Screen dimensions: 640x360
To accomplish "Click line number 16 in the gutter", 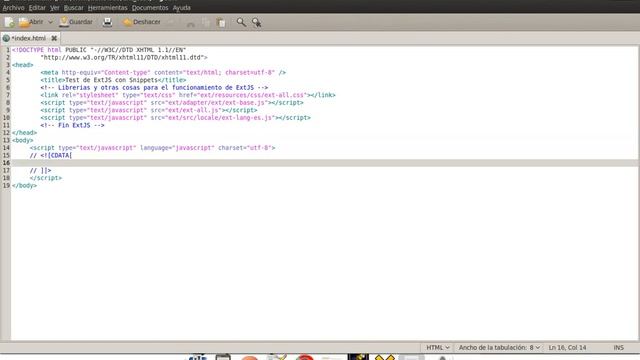I will coord(6,163).
